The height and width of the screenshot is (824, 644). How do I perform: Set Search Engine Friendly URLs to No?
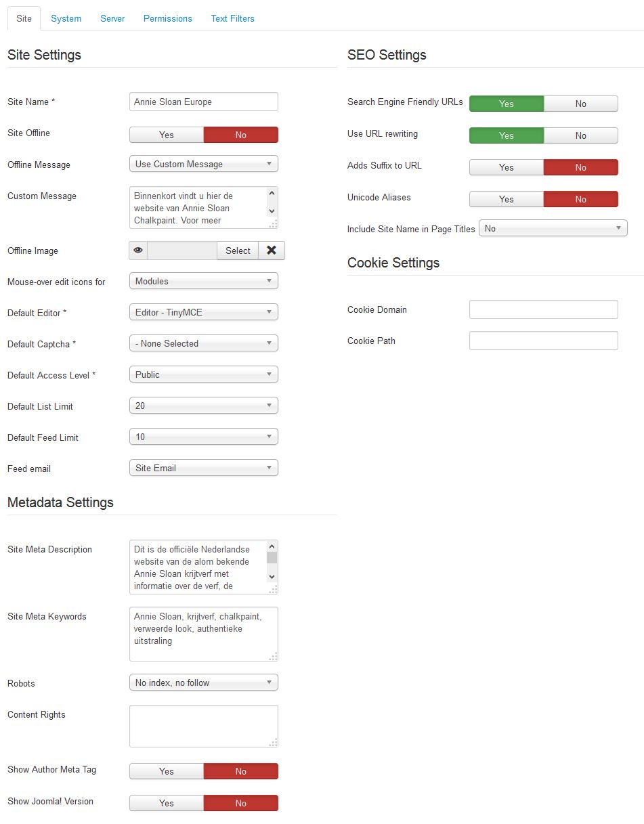click(581, 104)
